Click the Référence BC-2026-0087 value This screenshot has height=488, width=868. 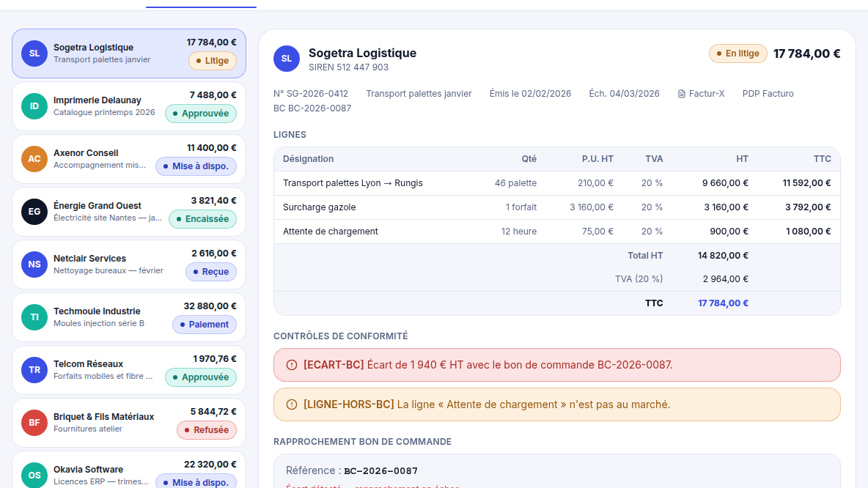coord(381,471)
